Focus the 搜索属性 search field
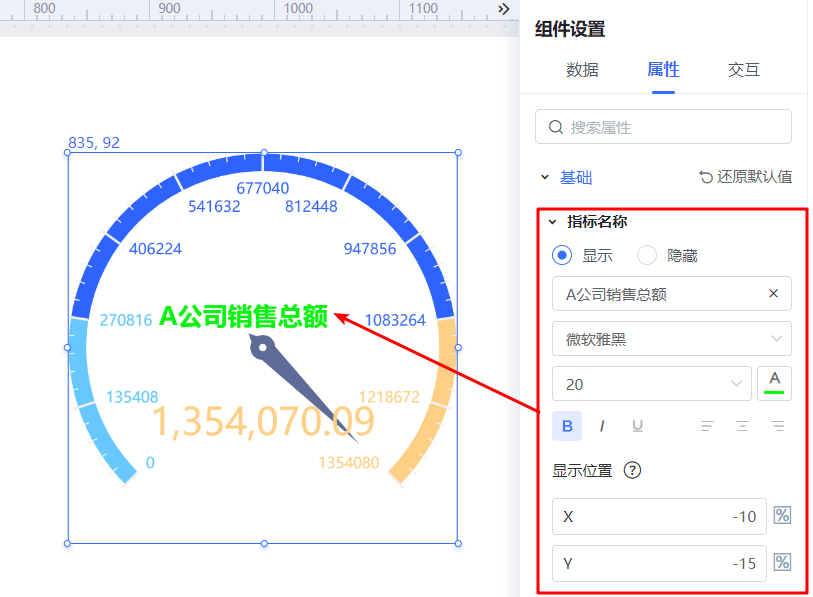 [663, 127]
